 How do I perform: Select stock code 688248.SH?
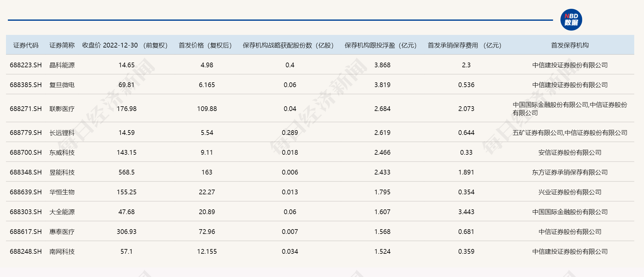click(26, 252)
